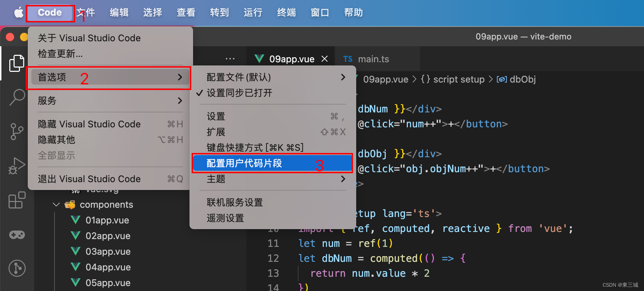This screenshot has width=644, height=291.
Task: Open 联机服务设置
Action: [x=273, y=202]
